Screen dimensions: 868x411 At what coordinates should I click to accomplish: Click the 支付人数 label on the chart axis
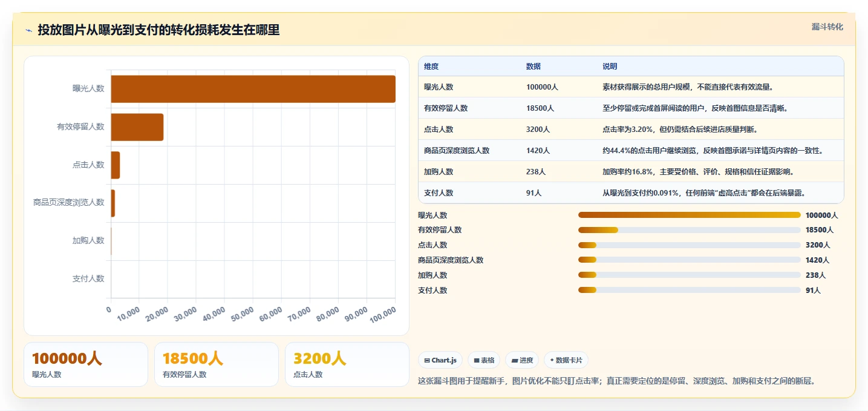pos(88,278)
